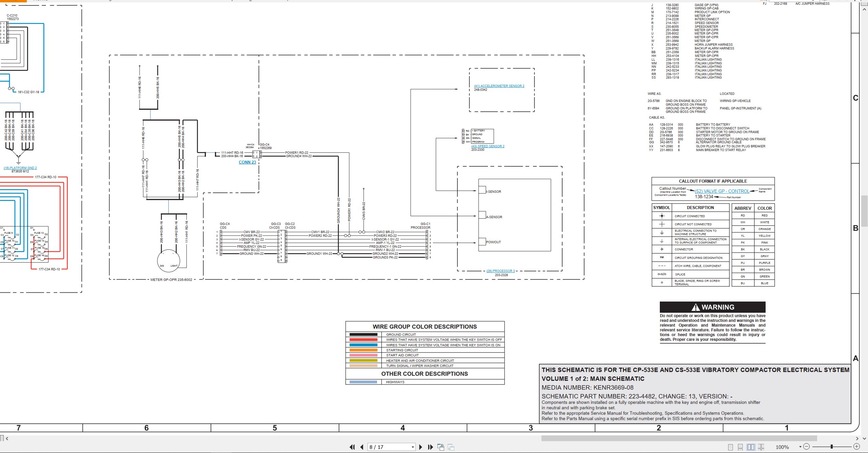Click the Circuit Connected symbol row
868x453 pixels.
tap(690, 216)
